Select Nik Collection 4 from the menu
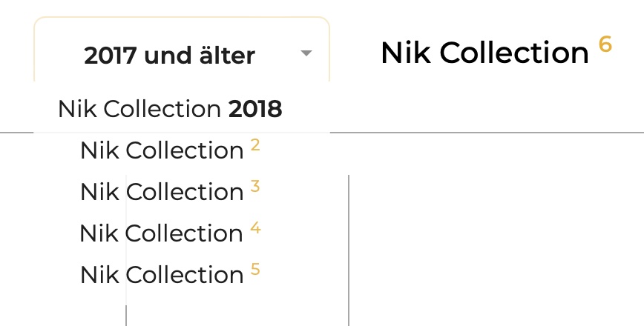The height and width of the screenshot is (326, 644). 170,233
